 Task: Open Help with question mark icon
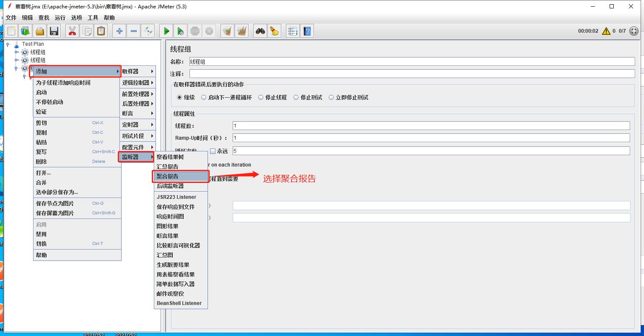pyautogui.click(x=307, y=31)
